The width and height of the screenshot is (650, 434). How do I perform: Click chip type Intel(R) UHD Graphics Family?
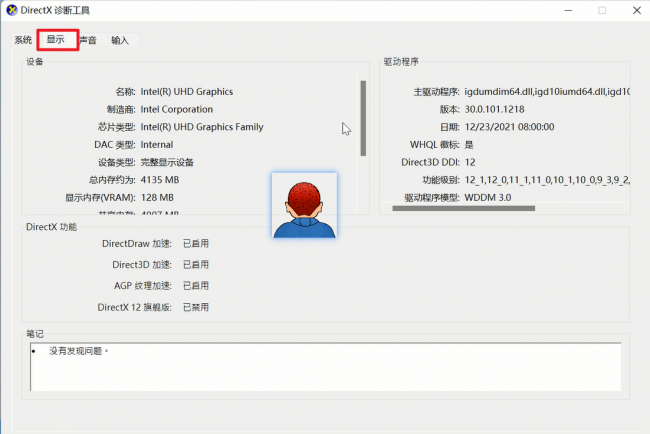coord(202,127)
